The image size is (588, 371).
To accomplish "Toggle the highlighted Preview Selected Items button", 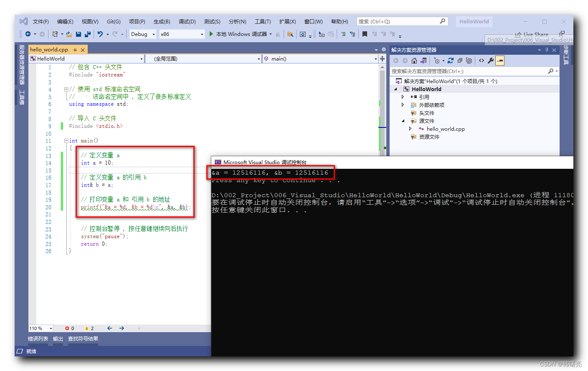I will click(x=500, y=61).
